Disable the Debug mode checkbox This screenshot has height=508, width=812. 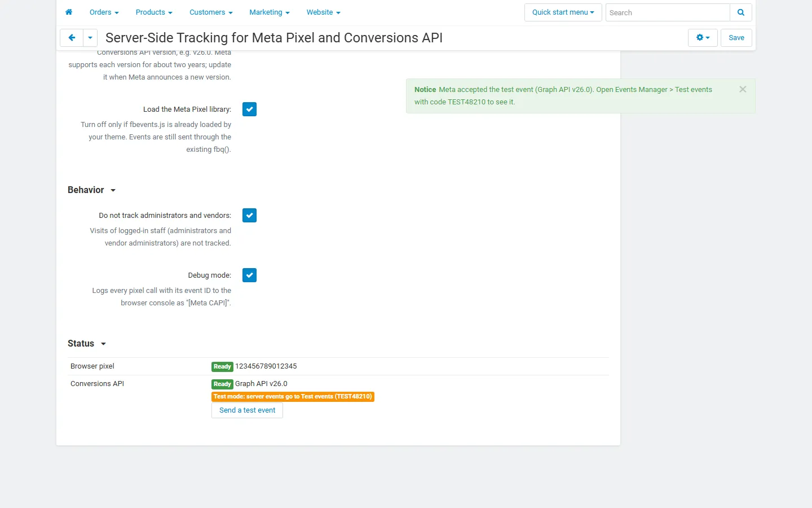(249, 275)
